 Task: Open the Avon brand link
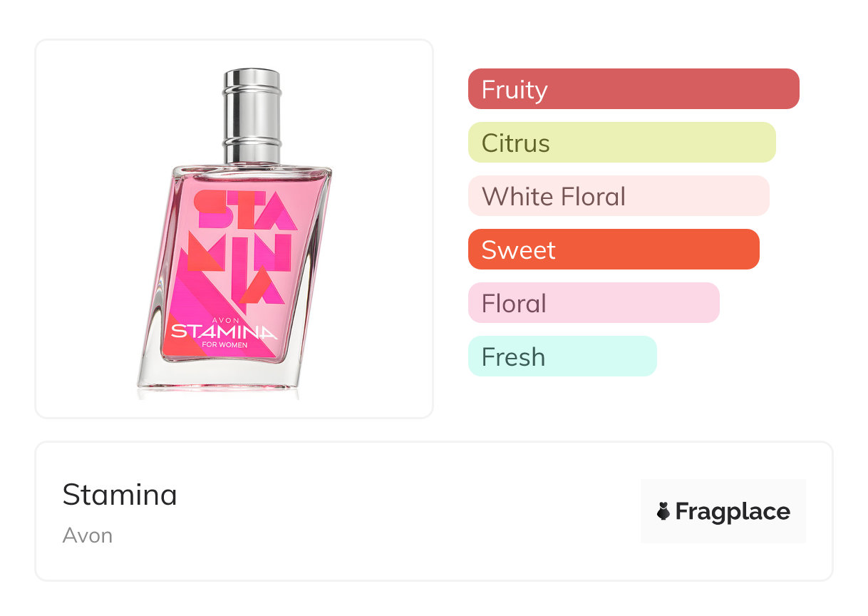87,535
